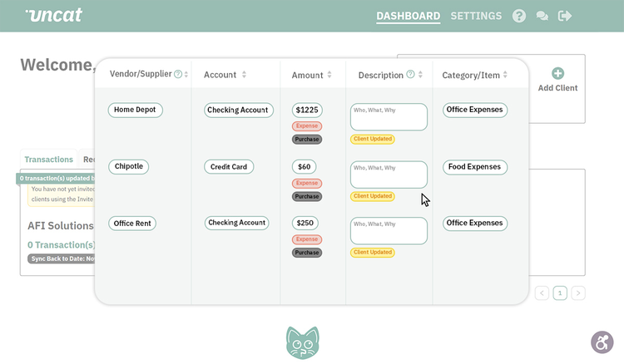The height and width of the screenshot is (364, 624).
Task: Click the cat face mascot icon
Action: click(x=303, y=342)
